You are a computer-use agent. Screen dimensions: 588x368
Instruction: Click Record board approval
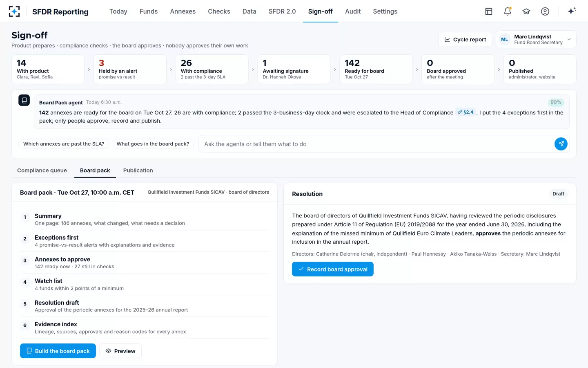(333, 269)
